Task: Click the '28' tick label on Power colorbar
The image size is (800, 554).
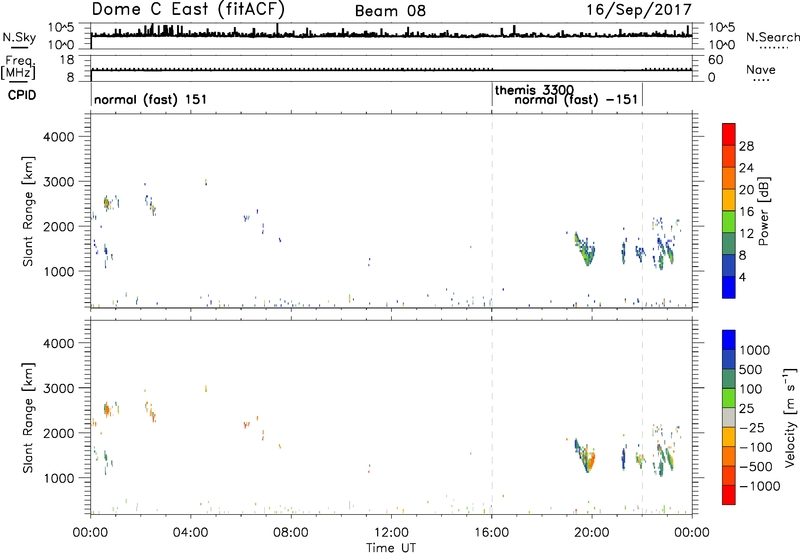Action: click(746, 146)
